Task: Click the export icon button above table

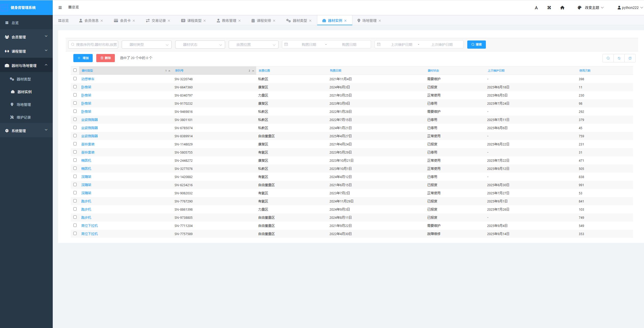Action: [630, 58]
